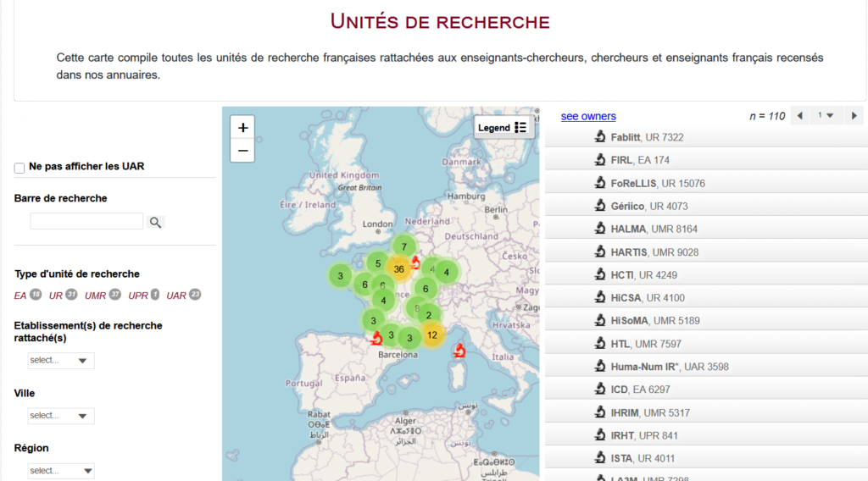Click the green cluster marker 2
Viewport: 868px width, 481px height.
click(428, 315)
